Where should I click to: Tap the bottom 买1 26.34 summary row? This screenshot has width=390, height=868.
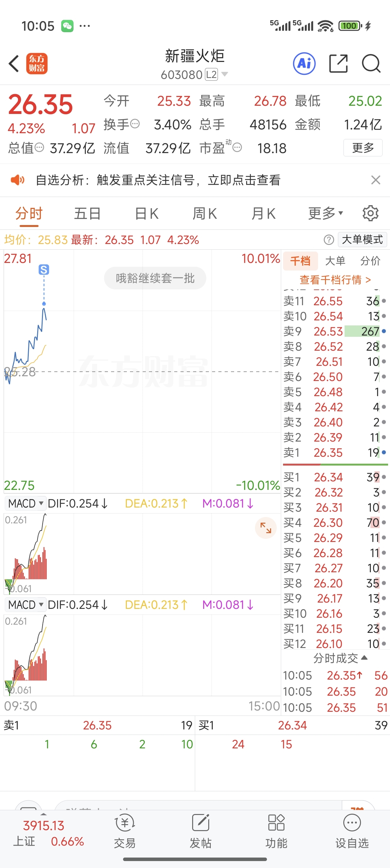tap(292, 725)
